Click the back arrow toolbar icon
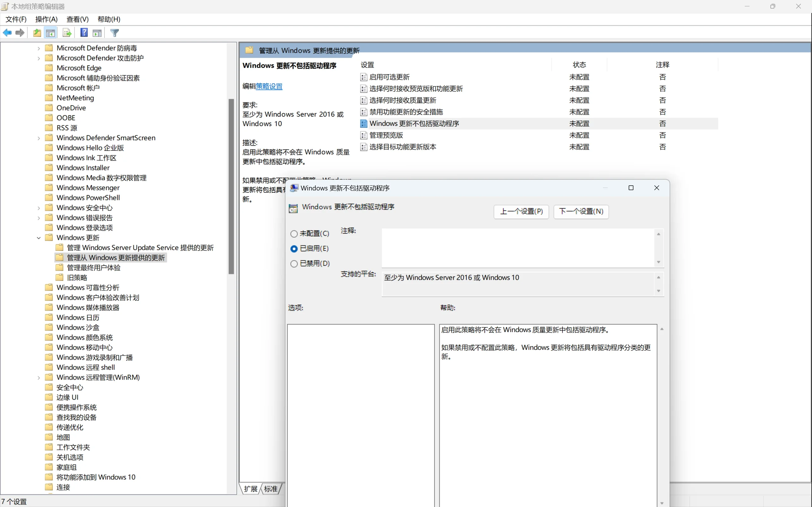Screen dimensions: 812x507 click(x=7, y=33)
